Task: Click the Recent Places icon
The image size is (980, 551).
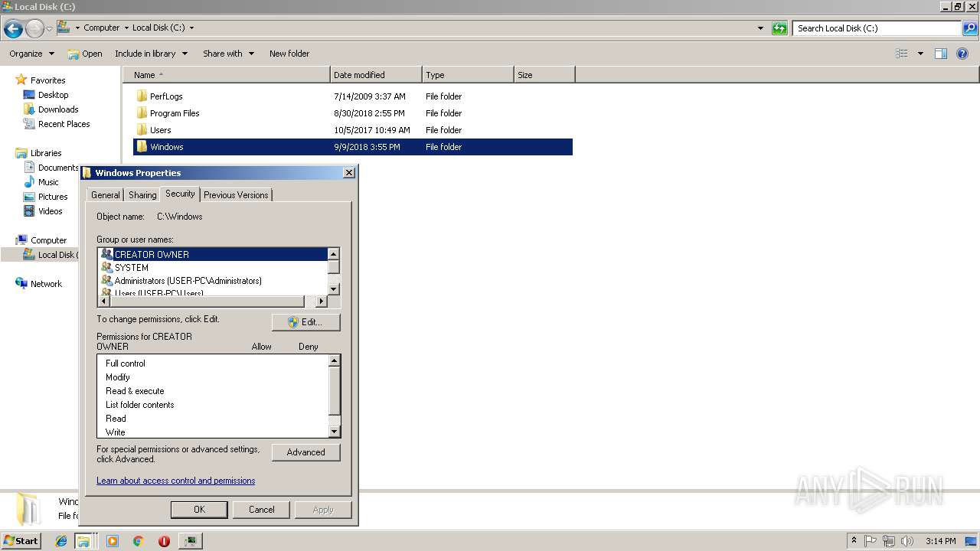Action: (29, 124)
